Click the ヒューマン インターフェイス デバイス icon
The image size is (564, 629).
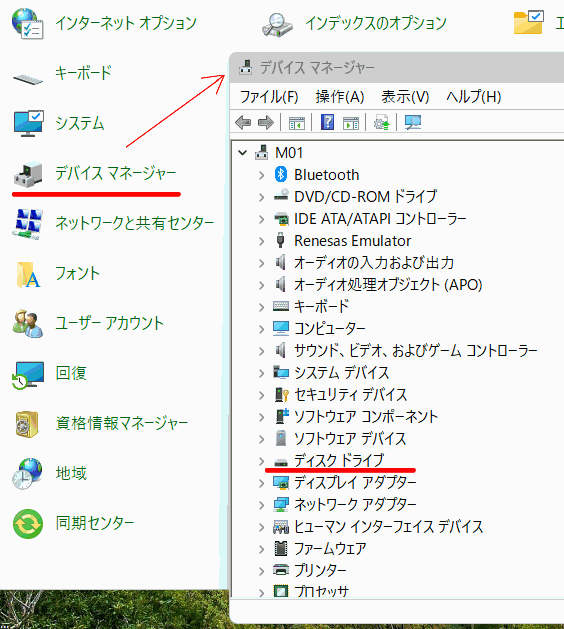pos(281,527)
